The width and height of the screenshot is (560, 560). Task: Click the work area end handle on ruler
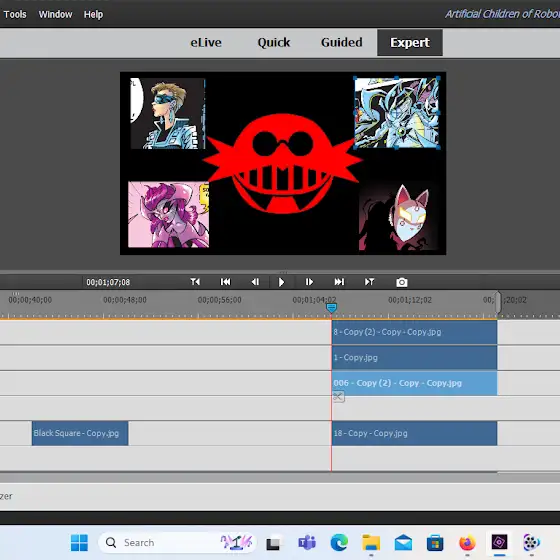(x=498, y=302)
